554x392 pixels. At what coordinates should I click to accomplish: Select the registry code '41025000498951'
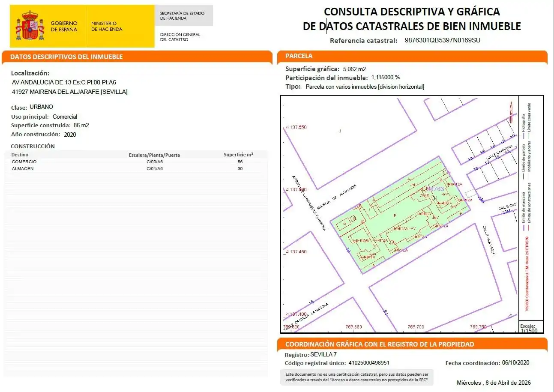(369, 363)
